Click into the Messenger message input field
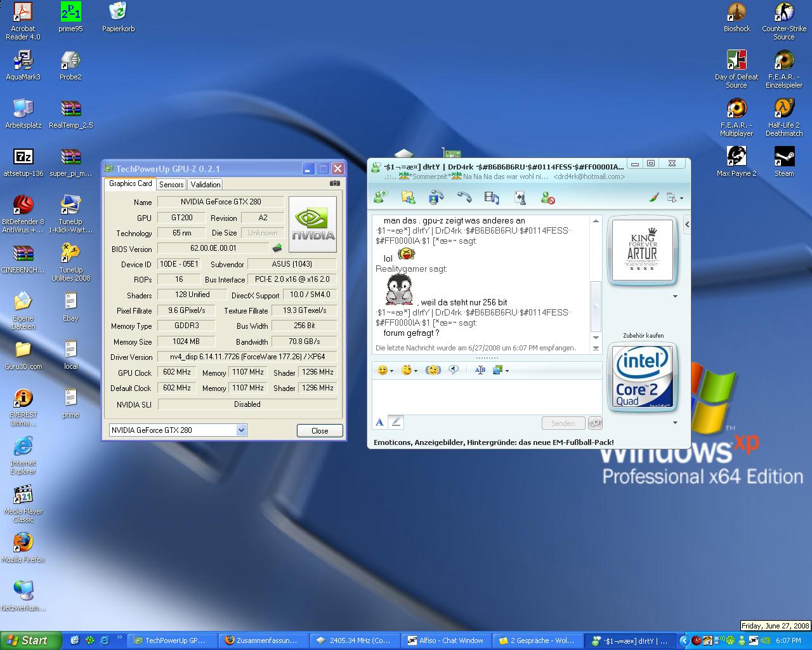The height and width of the screenshot is (650, 812). (x=487, y=397)
